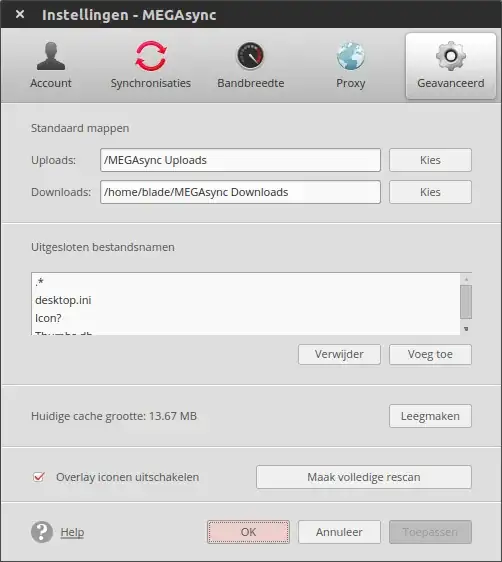Select Icon? in excluded list
Image resolution: width=502 pixels, height=562 pixels.
(x=245, y=318)
